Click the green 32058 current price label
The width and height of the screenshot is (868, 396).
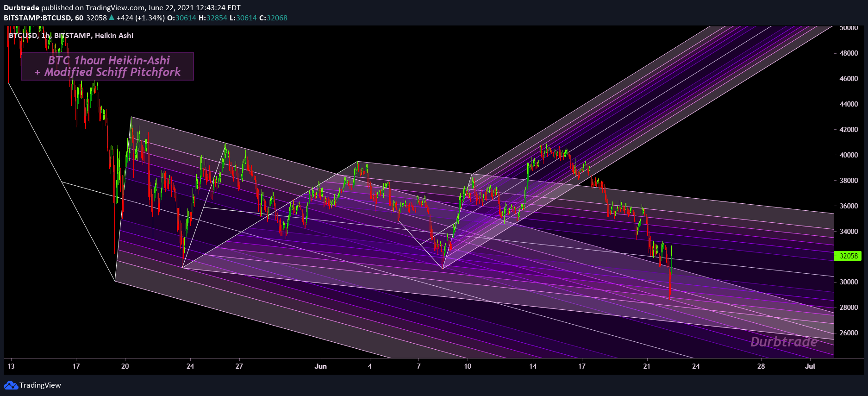coord(848,256)
